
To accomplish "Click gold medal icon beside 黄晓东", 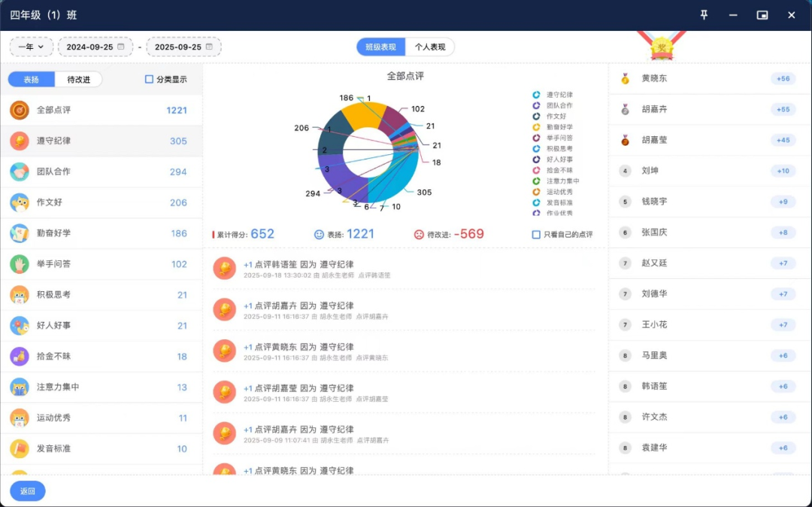I will tap(625, 78).
